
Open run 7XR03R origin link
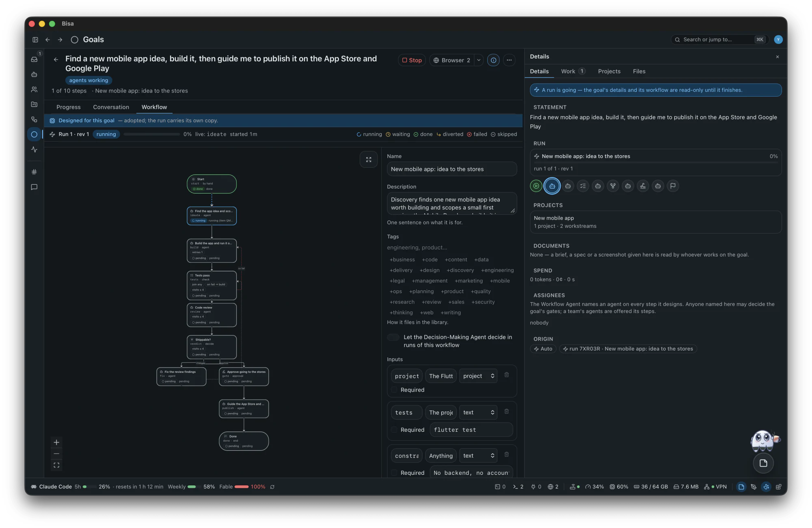[x=628, y=349]
